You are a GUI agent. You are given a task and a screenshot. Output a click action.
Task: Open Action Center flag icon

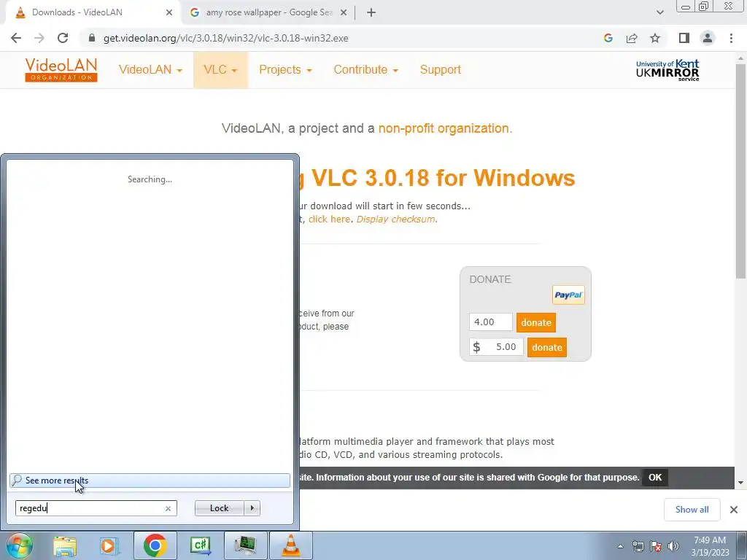(x=656, y=546)
